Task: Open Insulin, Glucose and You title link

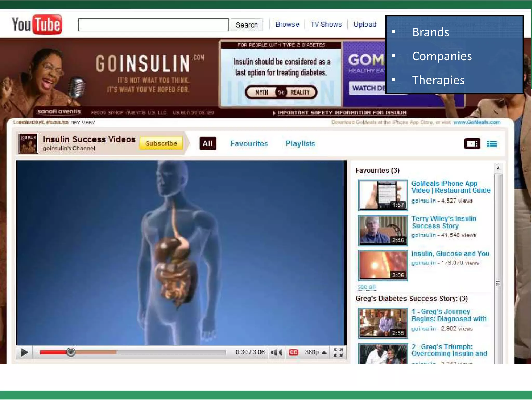Action: (x=450, y=254)
